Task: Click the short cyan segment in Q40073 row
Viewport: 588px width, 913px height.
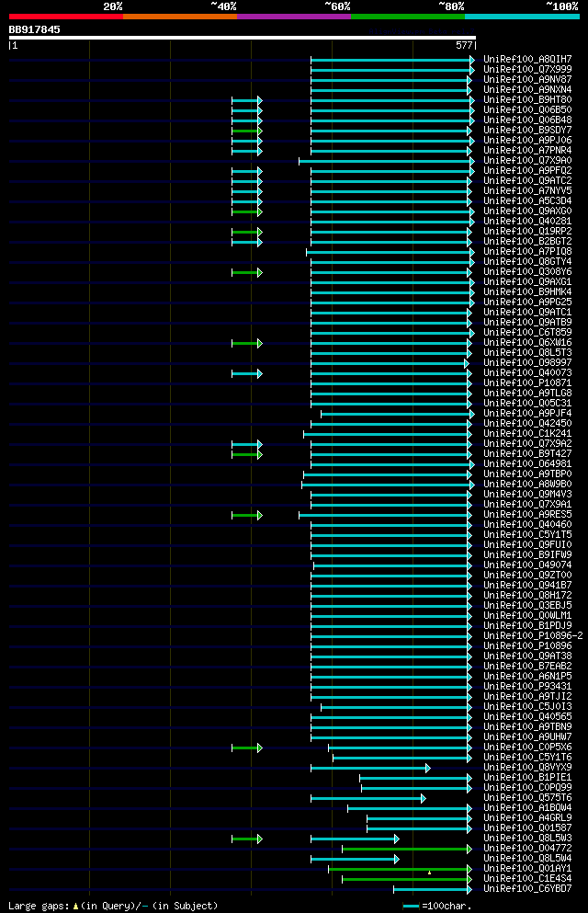Action: coord(247,374)
